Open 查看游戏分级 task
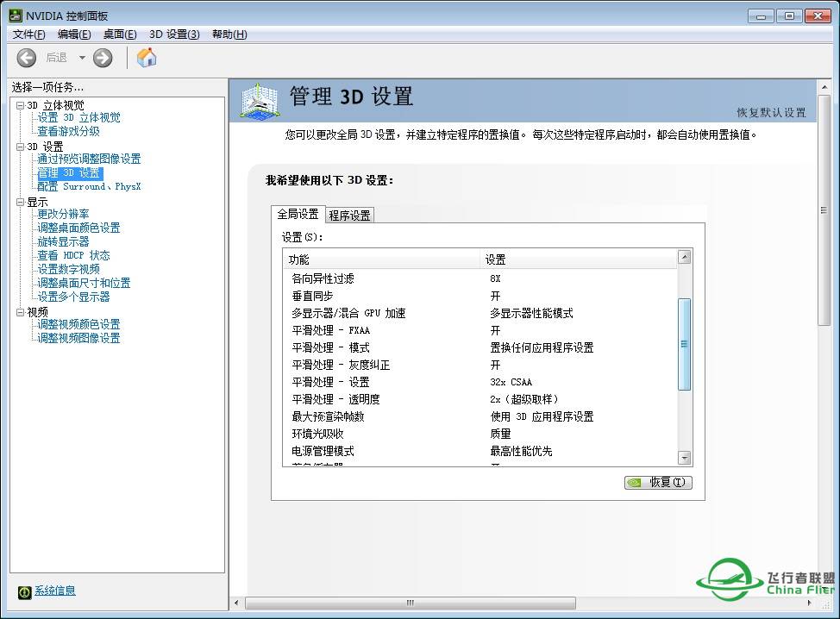This screenshot has width=840, height=619. click(x=69, y=131)
